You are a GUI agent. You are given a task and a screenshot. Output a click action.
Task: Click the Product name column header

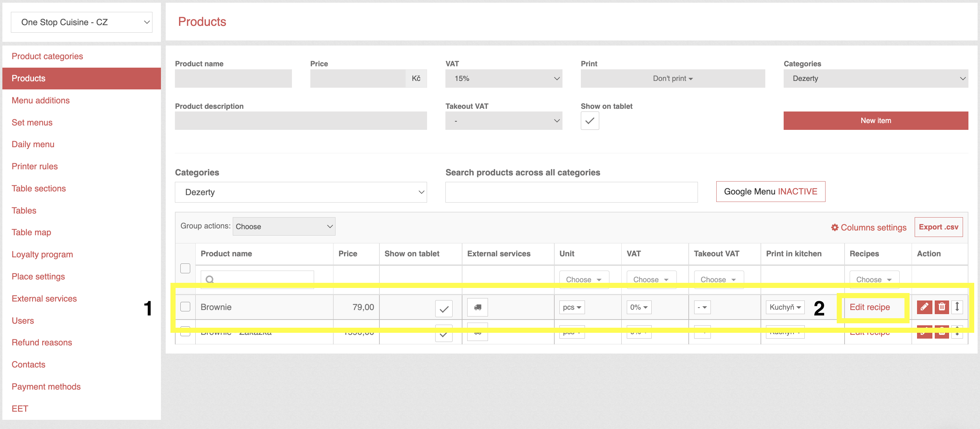click(x=226, y=254)
